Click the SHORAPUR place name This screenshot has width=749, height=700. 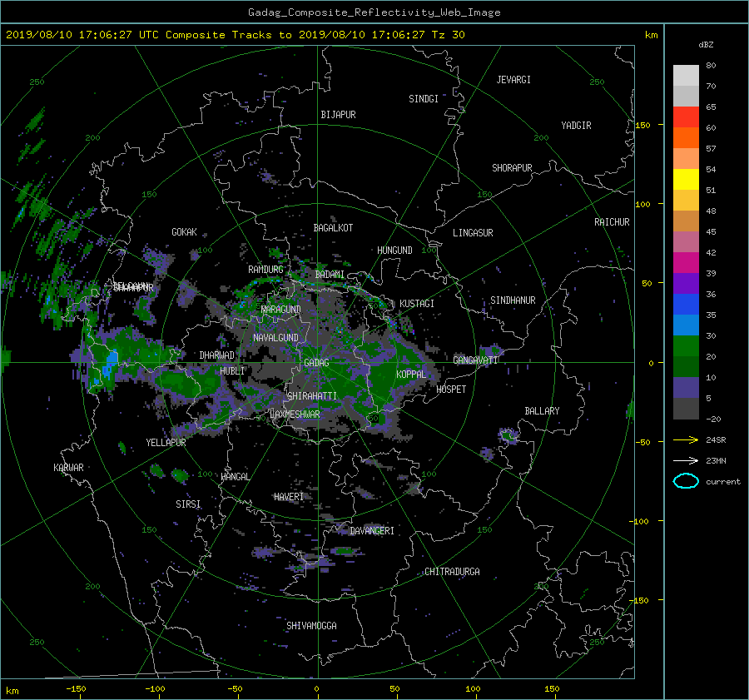[512, 168]
